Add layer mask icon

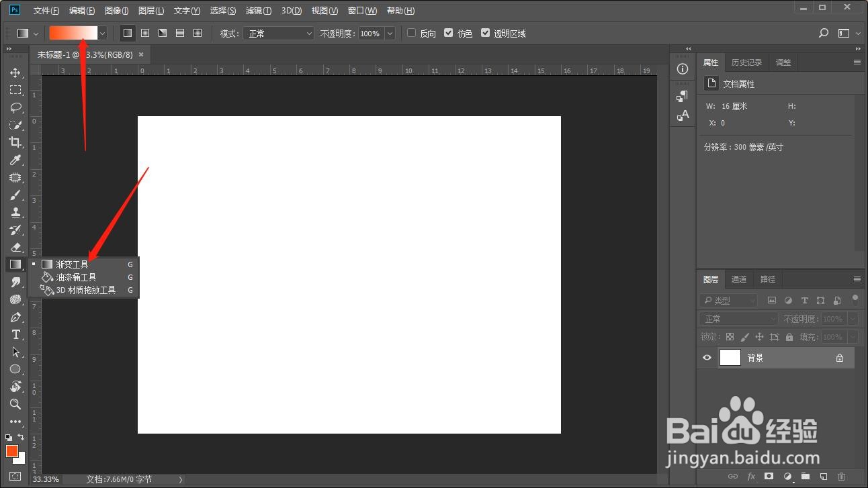769,477
